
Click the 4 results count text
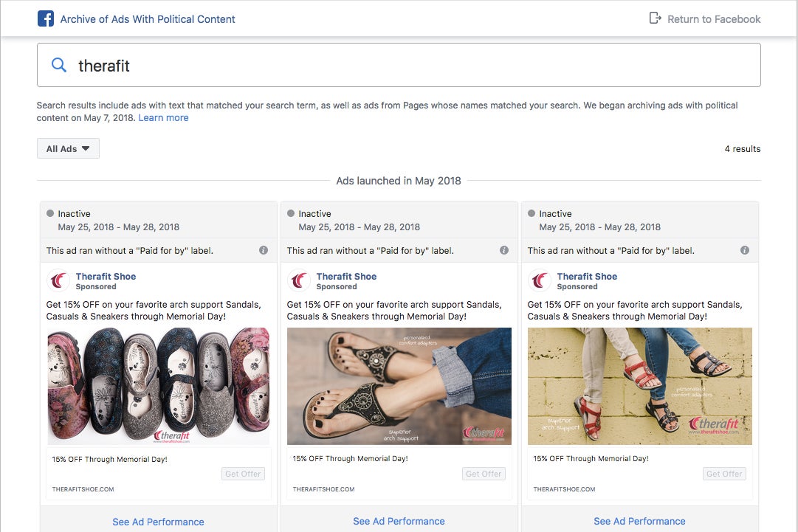[743, 148]
